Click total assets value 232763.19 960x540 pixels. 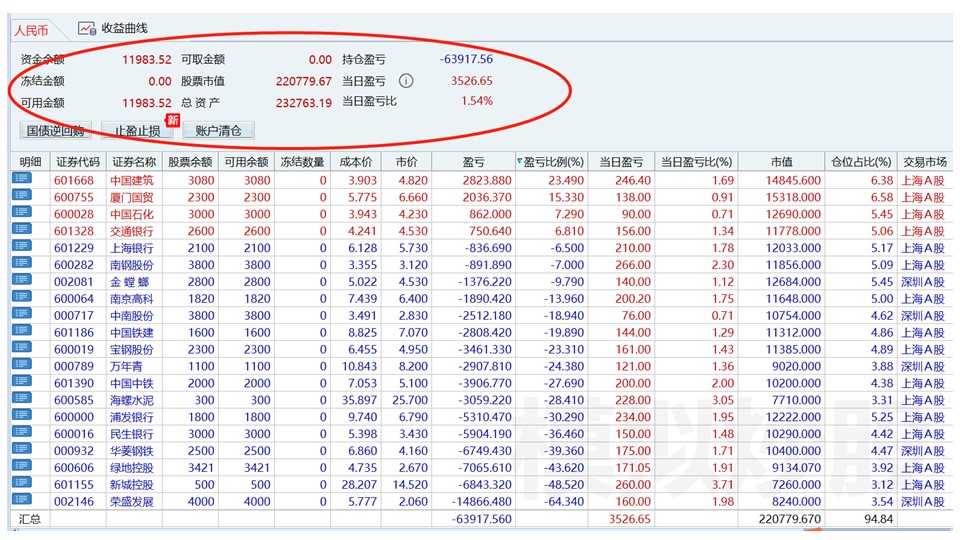point(303,103)
